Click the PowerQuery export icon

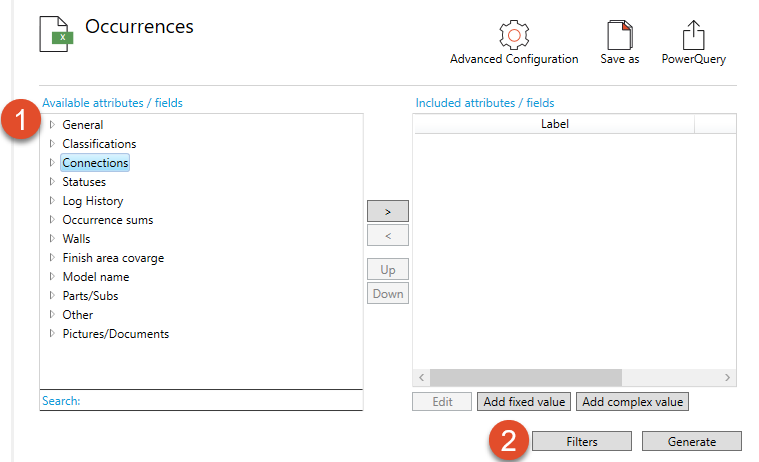[x=693, y=36]
